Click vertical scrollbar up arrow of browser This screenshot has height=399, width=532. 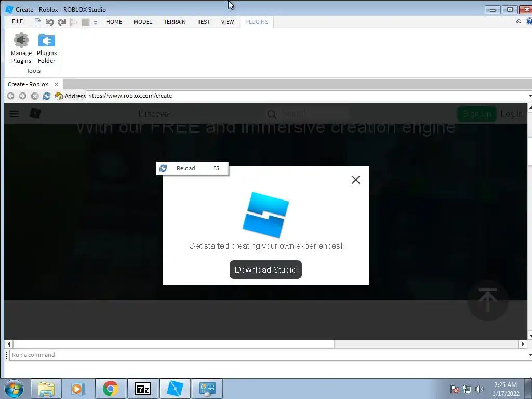point(530,108)
